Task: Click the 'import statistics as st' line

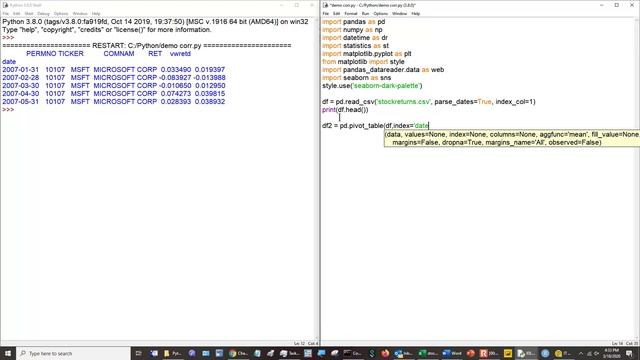Action: tap(356, 46)
